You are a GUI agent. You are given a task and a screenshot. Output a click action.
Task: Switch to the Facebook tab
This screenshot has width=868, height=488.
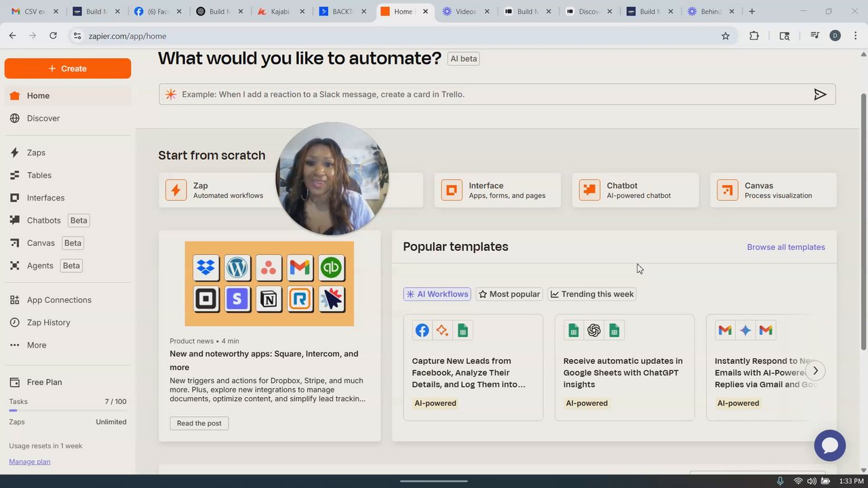tap(156, 12)
